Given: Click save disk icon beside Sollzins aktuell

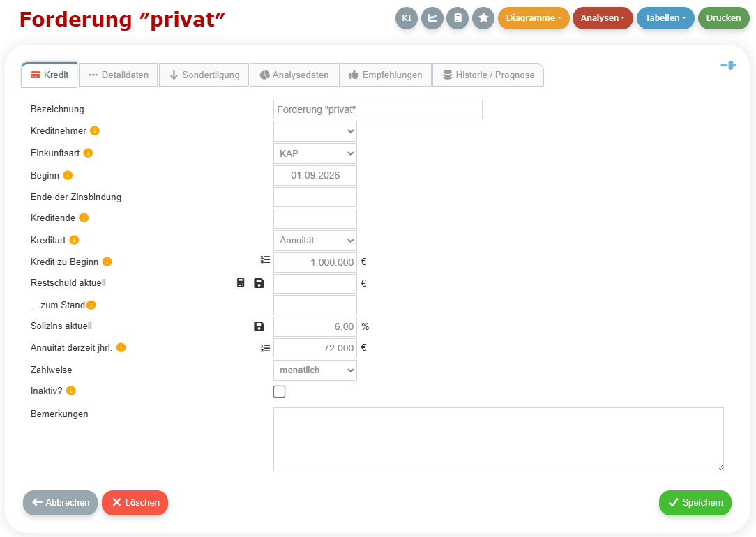Looking at the screenshot, I should click(259, 326).
